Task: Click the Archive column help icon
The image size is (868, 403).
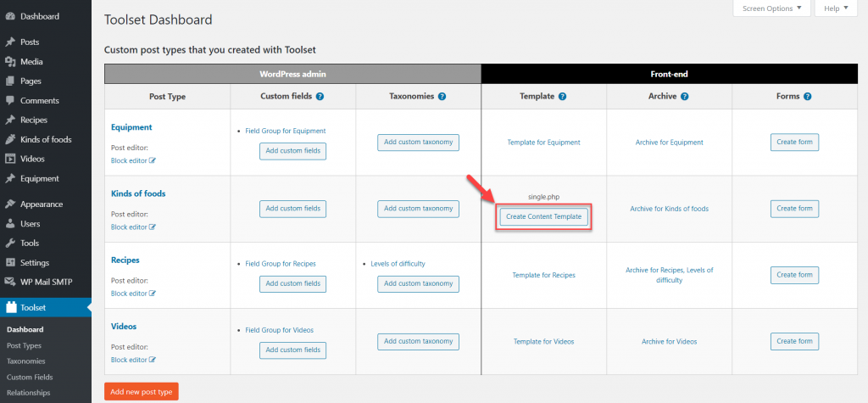Action: [x=685, y=97]
